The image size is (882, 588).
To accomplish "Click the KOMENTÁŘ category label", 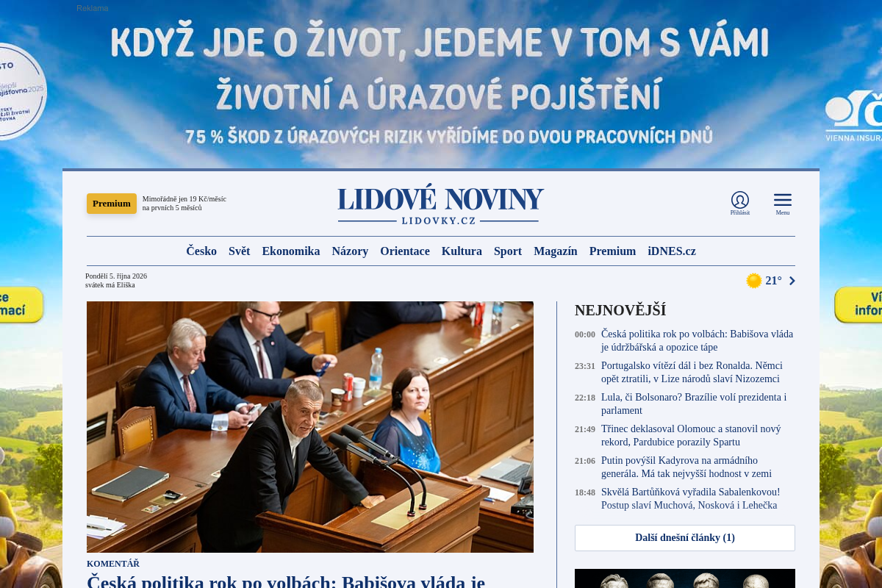I will (x=113, y=564).
